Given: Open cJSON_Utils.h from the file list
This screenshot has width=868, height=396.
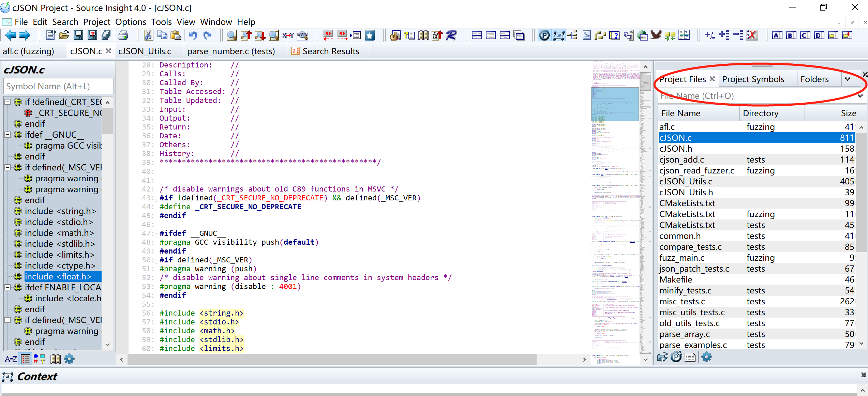Looking at the screenshot, I should point(686,192).
